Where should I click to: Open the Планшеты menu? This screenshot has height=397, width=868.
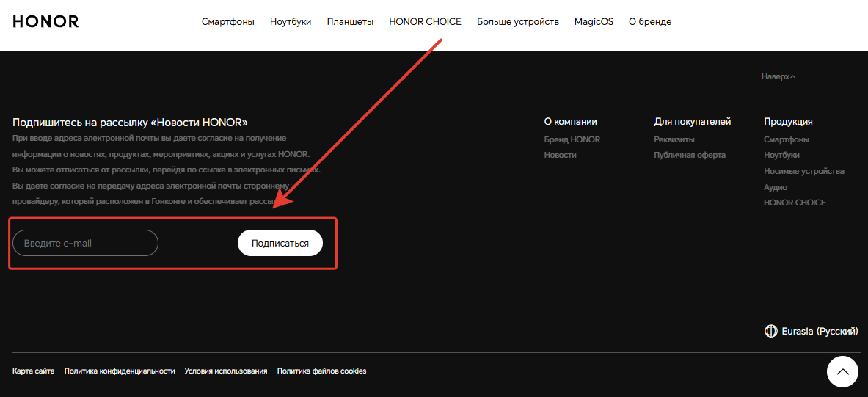click(350, 22)
